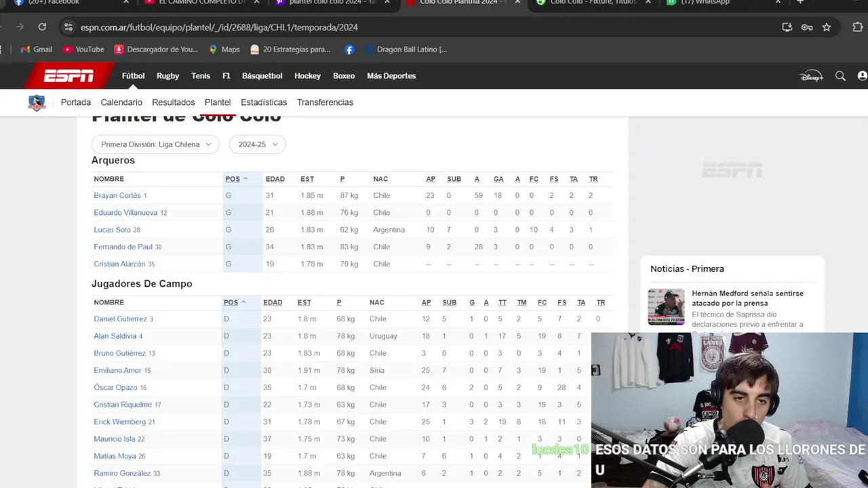Click the ESPN logo
868x488 pixels.
(x=68, y=76)
